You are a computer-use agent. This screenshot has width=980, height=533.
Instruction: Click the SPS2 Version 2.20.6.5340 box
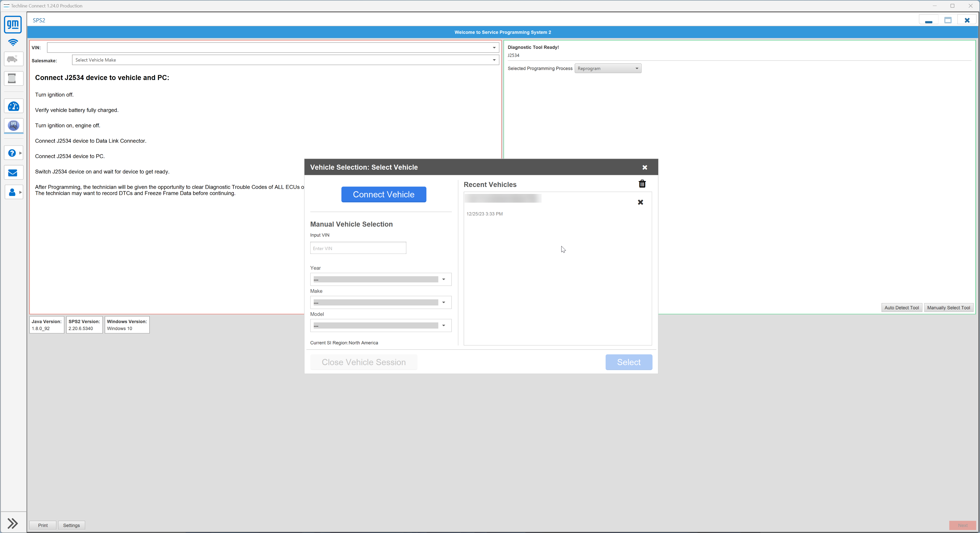(x=84, y=325)
